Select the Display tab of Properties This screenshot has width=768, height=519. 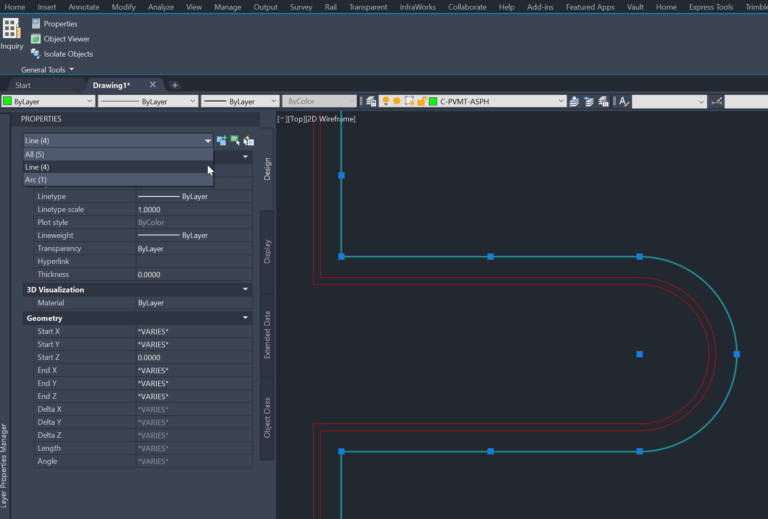point(267,251)
